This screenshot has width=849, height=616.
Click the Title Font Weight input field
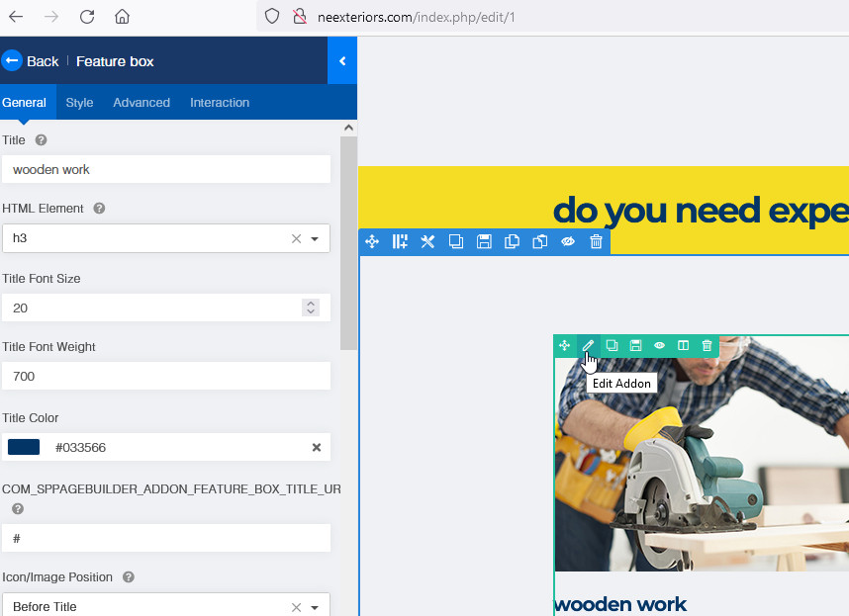[x=165, y=376]
